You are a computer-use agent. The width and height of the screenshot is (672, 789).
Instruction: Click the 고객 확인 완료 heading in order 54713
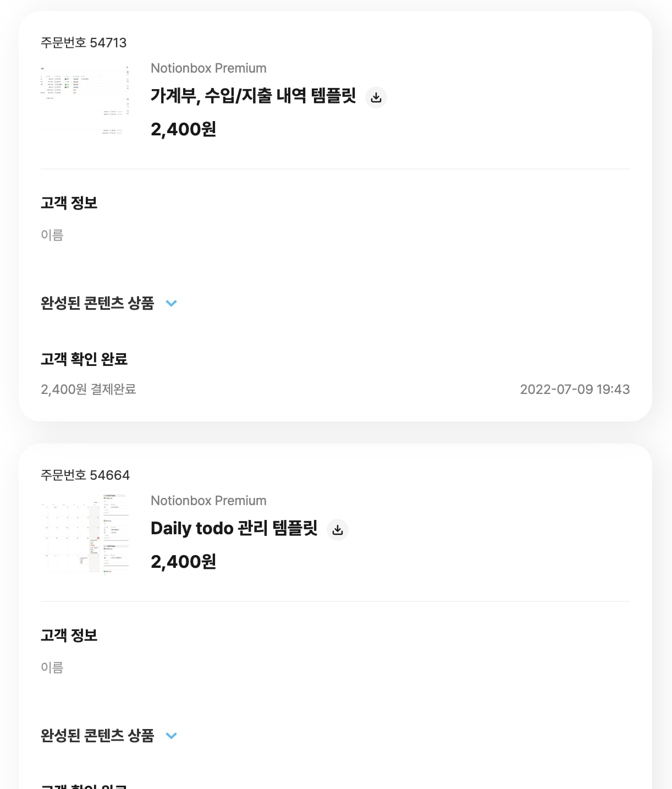point(84,359)
